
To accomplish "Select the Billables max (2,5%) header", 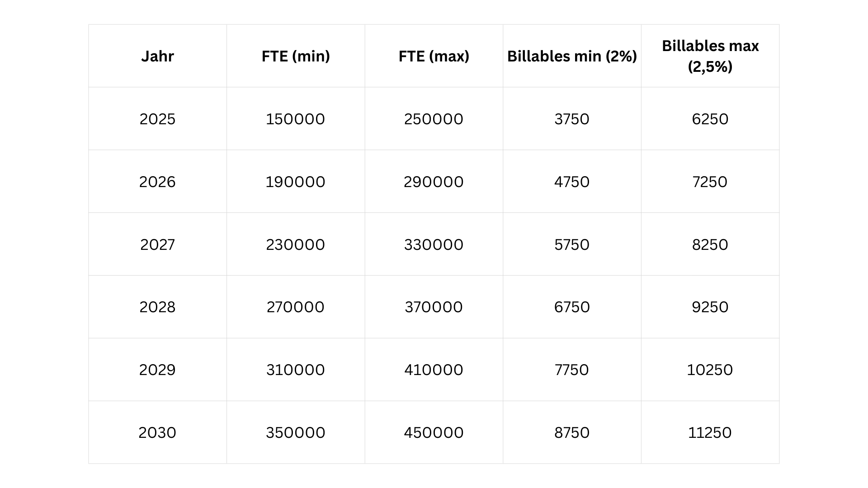I will (710, 56).
